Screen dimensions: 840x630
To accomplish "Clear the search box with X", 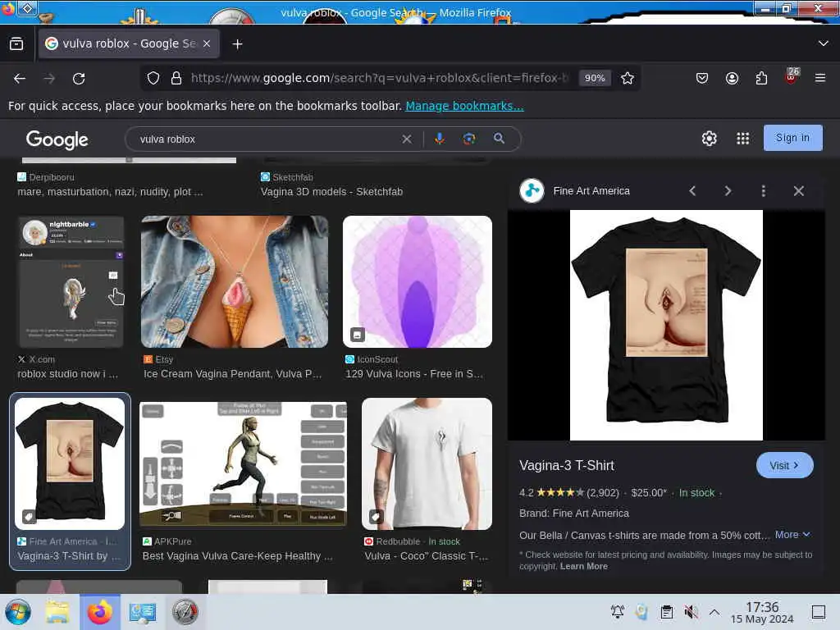I will click(x=407, y=139).
